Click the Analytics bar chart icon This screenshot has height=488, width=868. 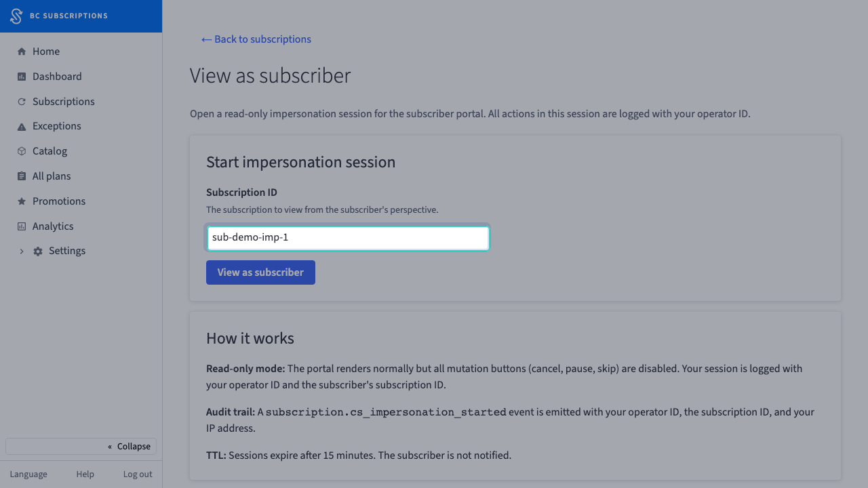coord(22,226)
